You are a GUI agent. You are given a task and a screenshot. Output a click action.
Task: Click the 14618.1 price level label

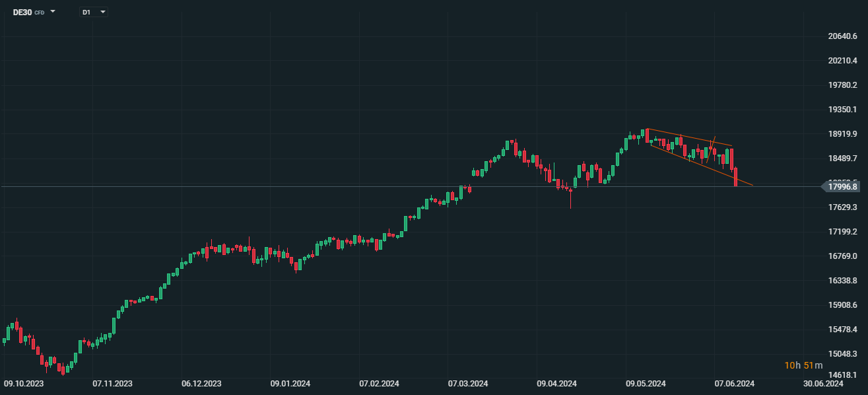tap(842, 374)
